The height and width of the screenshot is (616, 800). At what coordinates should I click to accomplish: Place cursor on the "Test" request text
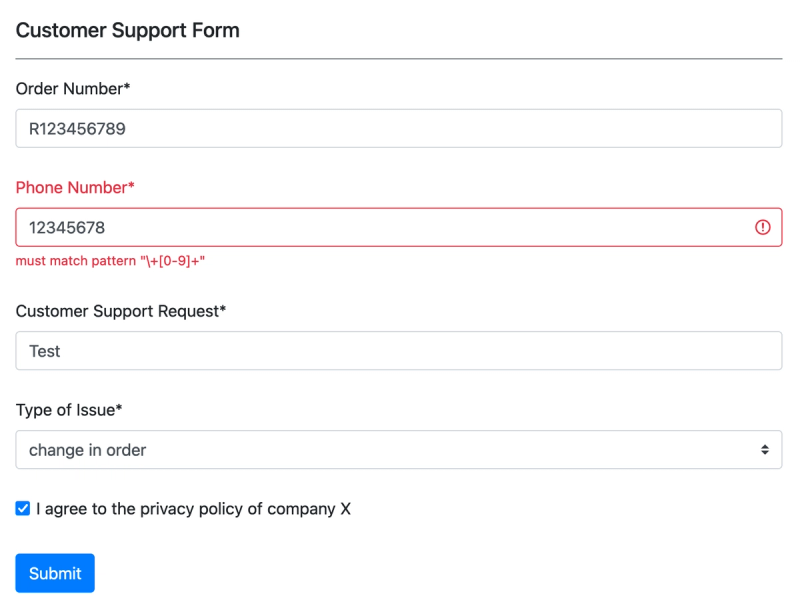pos(45,351)
